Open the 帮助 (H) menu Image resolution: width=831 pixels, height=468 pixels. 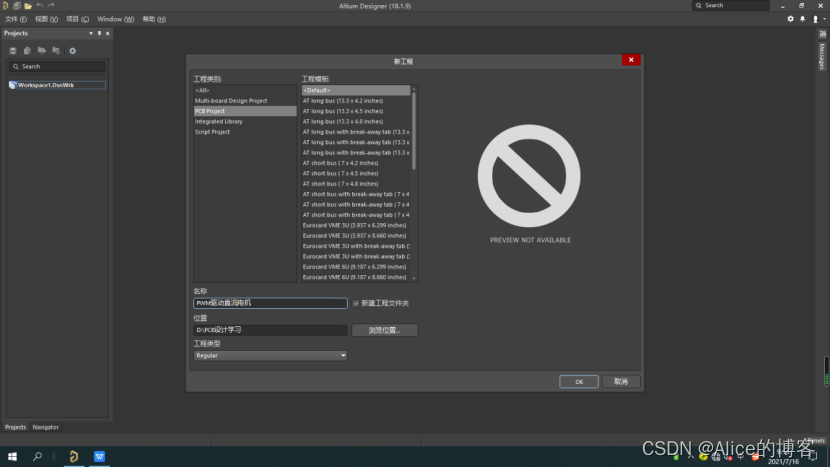(x=154, y=19)
